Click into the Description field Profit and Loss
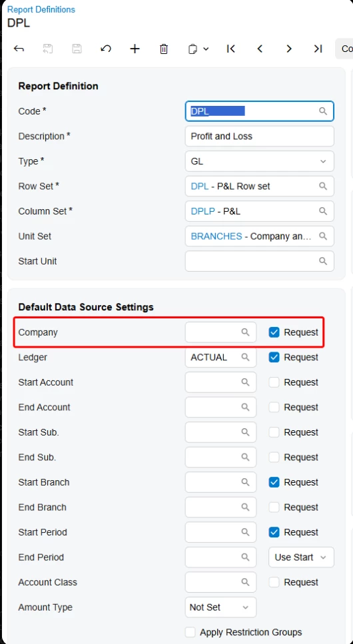The width and height of the screenshot is (353, 644). [x=260, y=137]
